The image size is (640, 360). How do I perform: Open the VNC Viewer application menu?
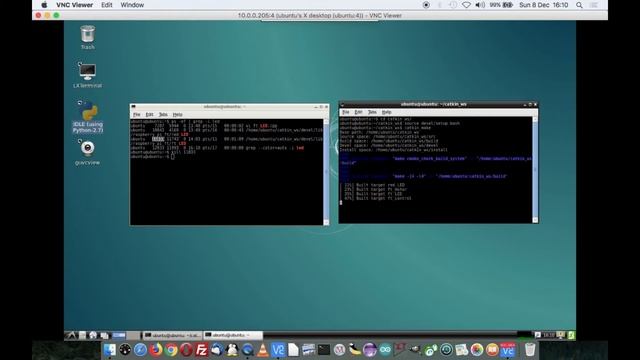tap(74, 5)
